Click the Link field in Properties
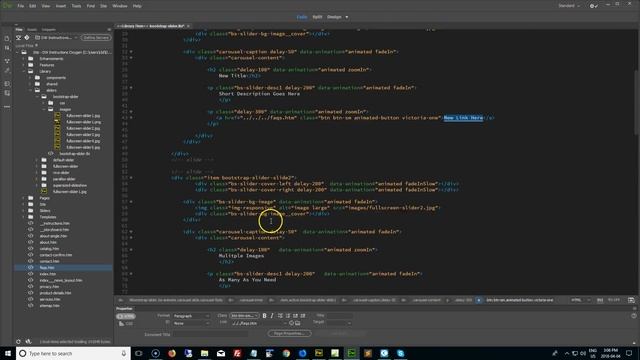The image size is (640, 360). 258,323
